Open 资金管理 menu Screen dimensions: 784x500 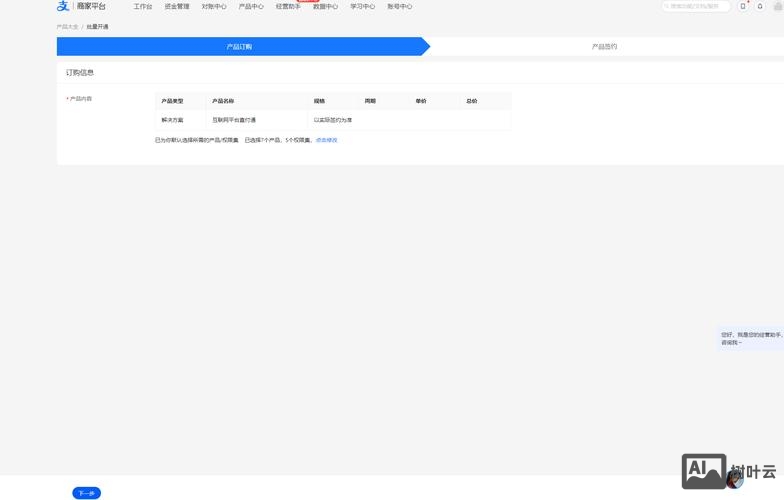coord(177,6)
